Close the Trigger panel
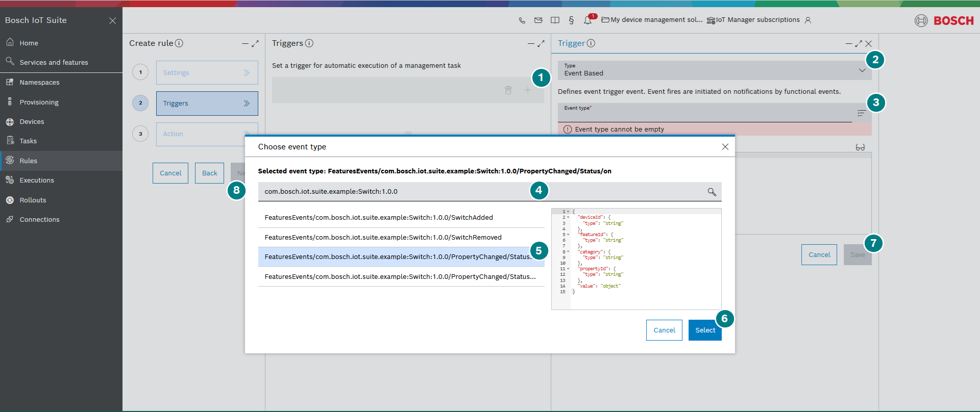 (x=869, y=44)
